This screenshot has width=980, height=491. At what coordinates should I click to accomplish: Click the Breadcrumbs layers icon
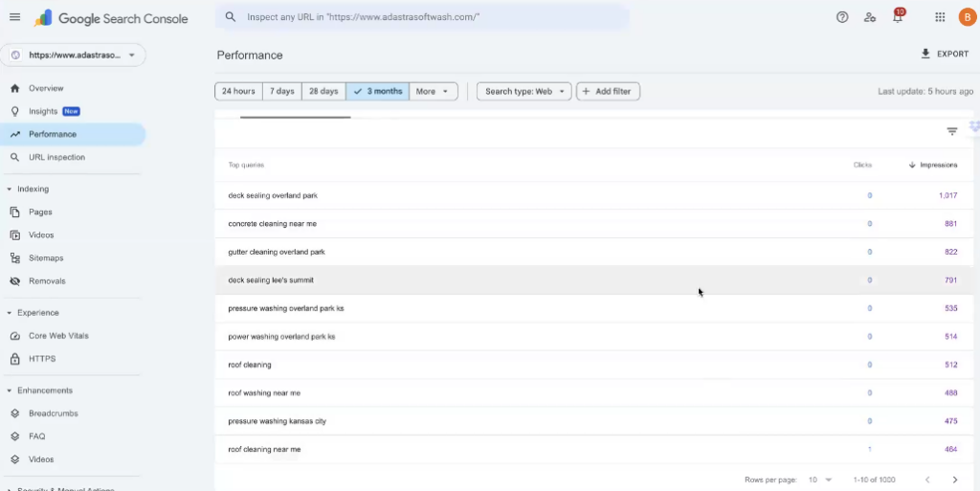pos(15,413)
